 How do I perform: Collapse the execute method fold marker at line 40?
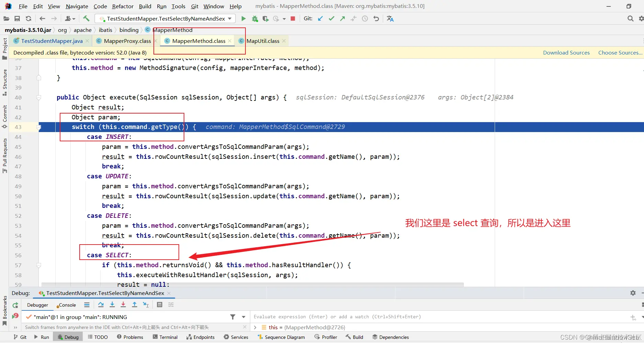pos(39,97)
